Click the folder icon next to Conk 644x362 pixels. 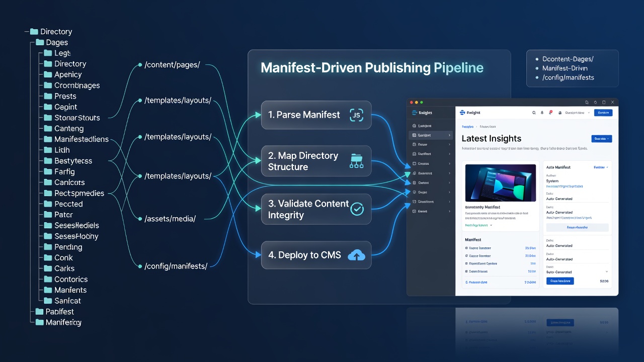(48, 257)
